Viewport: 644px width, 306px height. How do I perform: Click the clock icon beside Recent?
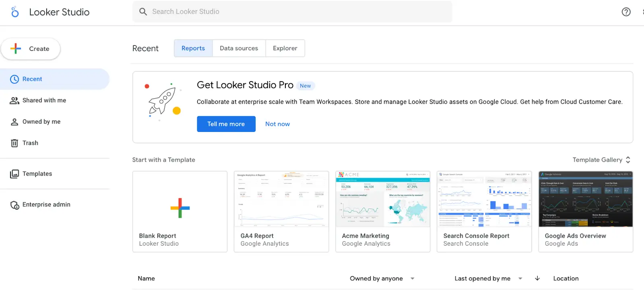click(14, 79)
